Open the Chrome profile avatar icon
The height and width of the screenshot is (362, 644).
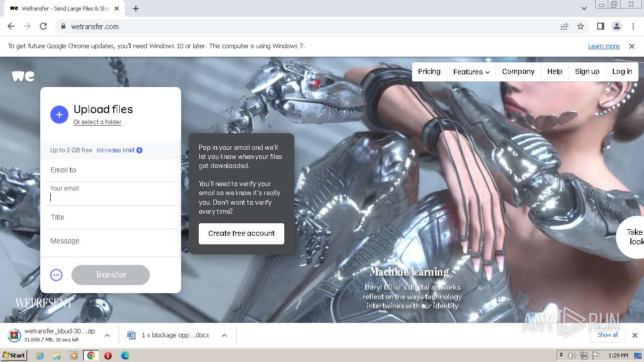click(x=616, y=26)
